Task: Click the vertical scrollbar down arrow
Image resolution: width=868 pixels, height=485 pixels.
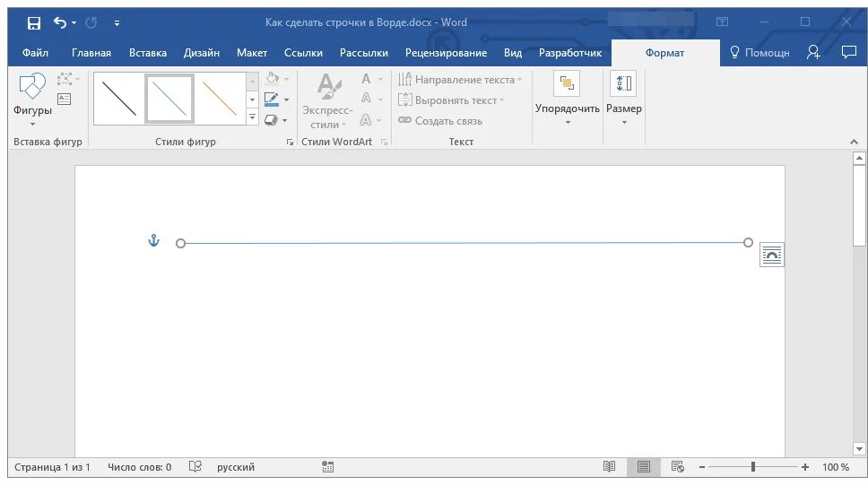Action: coord(859,449)
